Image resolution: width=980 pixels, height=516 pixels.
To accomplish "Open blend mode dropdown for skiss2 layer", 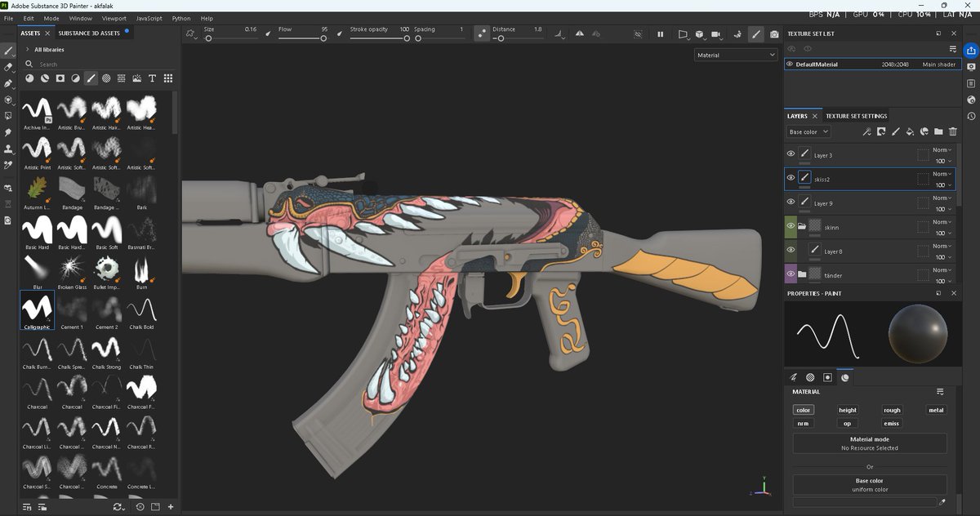I will (941, 174).
